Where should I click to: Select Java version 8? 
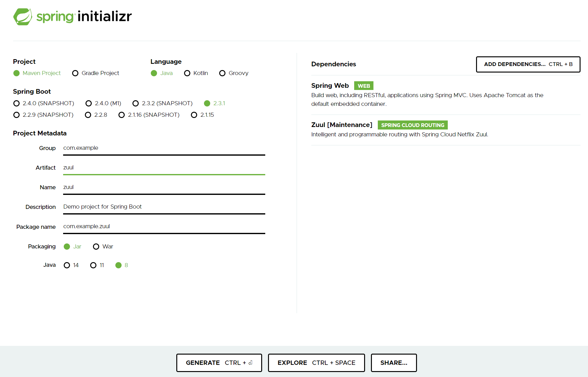122,265
